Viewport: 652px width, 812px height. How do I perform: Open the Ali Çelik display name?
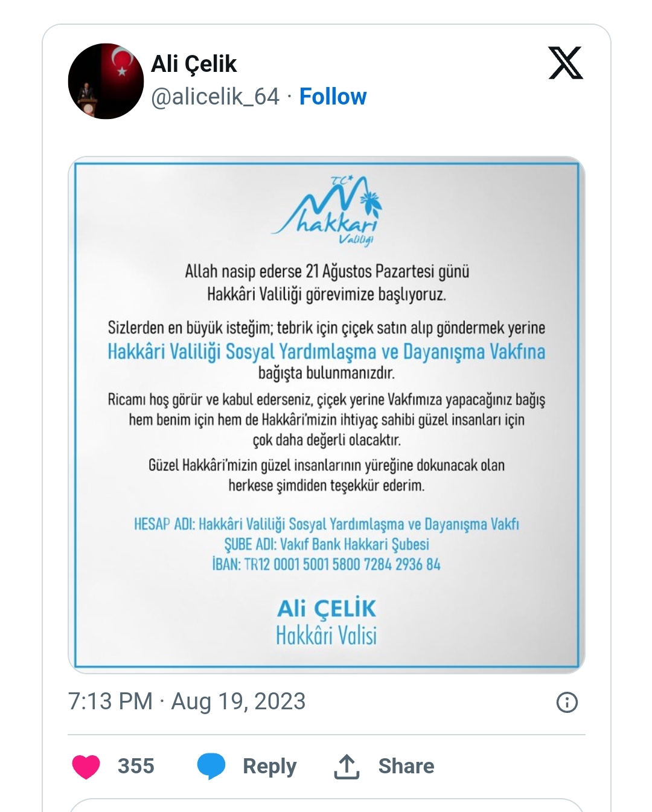(194, 64)
